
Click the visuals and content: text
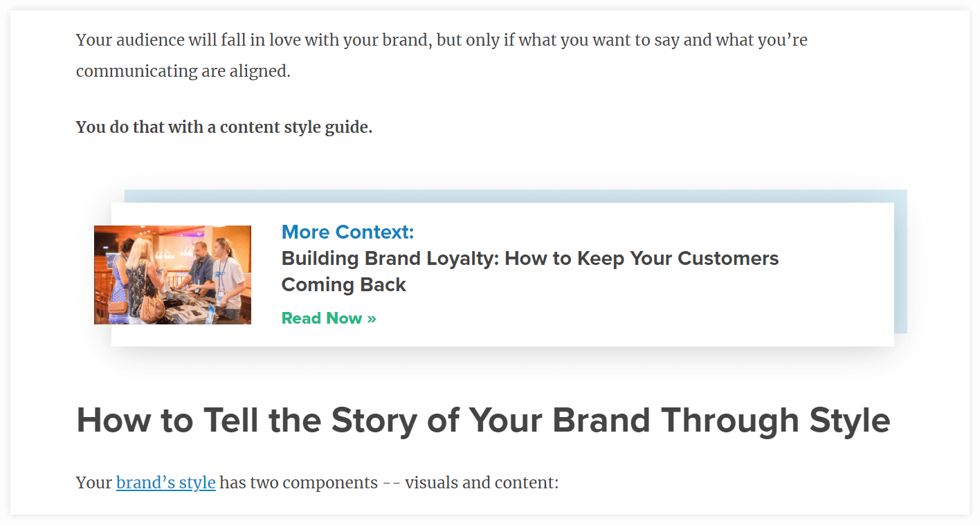pyautogui.click(x=482, y=482)
